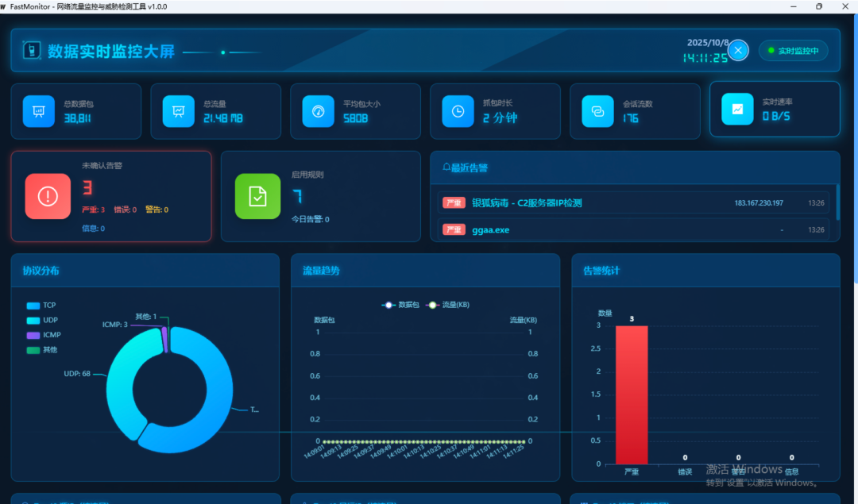Click the dashboard logo icon beside 数据实时监控大屏
This screenshot has width=858, height=504.
(31, 50)
